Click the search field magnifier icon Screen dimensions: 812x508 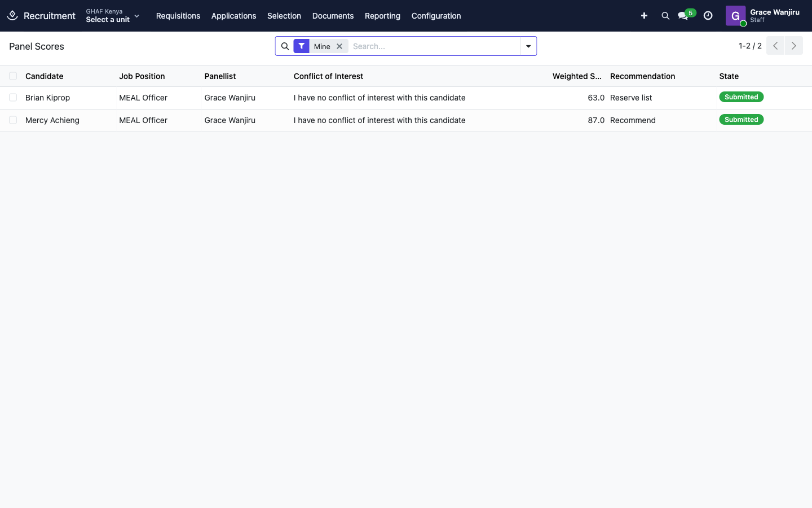(x=285, y=46)
